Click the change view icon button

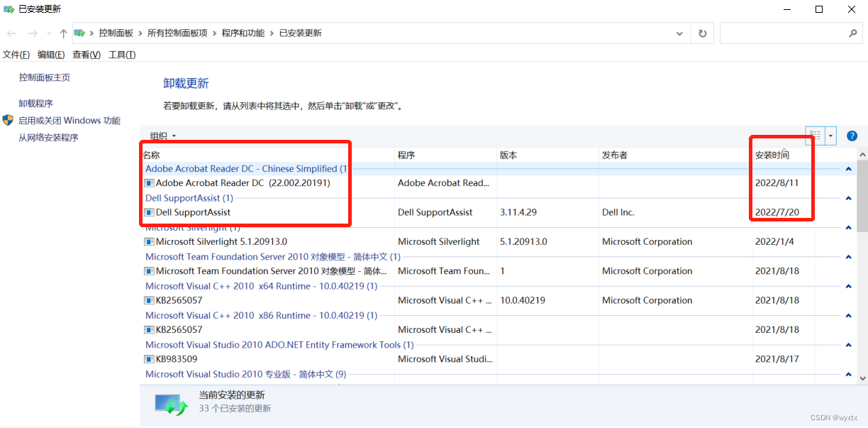815,136
